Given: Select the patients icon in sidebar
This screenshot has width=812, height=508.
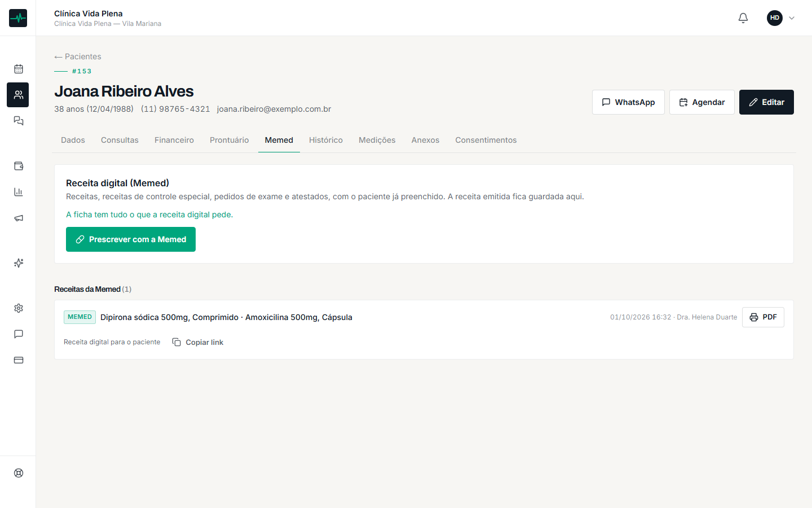Looking at the screenshot, I should click(18, 95).
